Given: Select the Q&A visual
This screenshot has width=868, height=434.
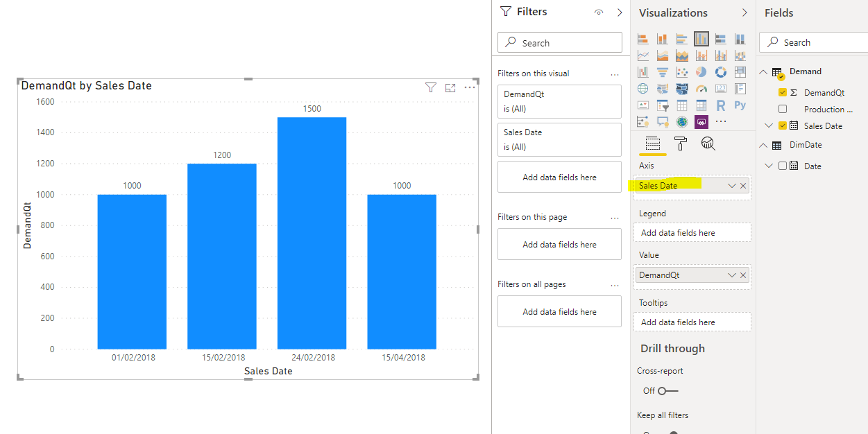Looking at the screenshot, I should click(x=663, y=121).
